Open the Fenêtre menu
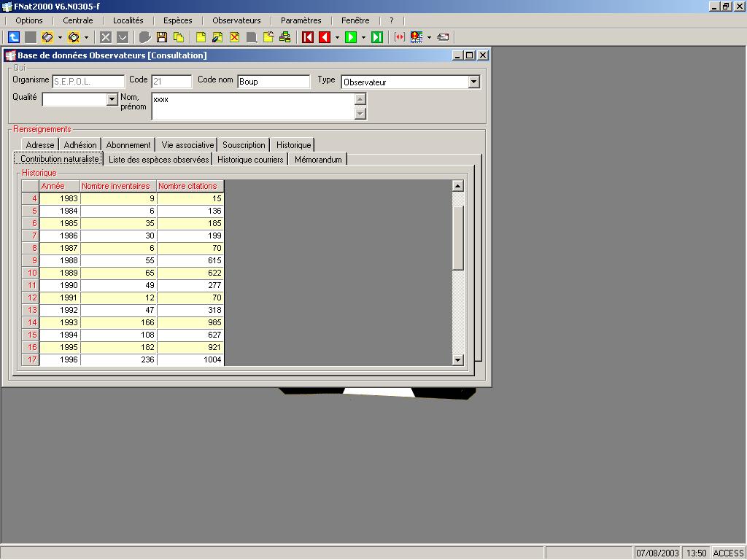 pos(355,20)
